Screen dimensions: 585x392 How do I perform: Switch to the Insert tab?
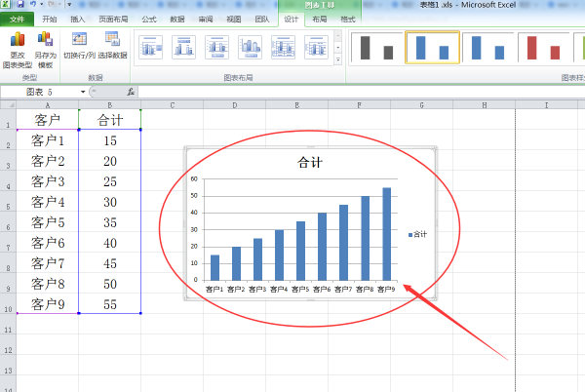[78, 20]
